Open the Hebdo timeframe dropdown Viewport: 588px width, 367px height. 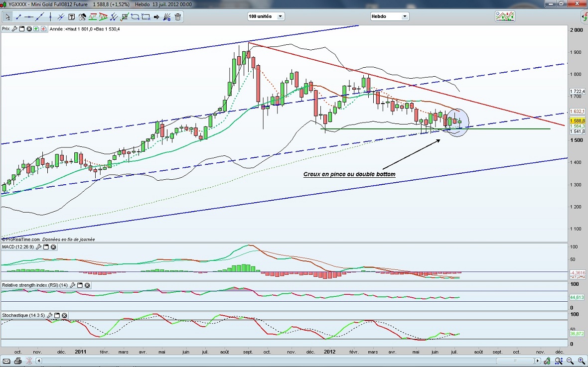coord(389,16)
